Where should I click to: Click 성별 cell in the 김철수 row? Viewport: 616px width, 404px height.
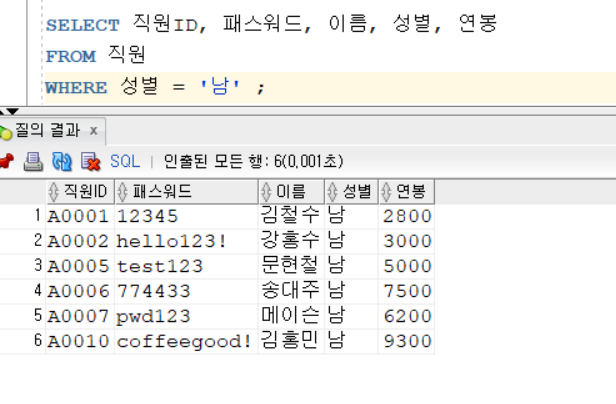[x=352, y=216]
